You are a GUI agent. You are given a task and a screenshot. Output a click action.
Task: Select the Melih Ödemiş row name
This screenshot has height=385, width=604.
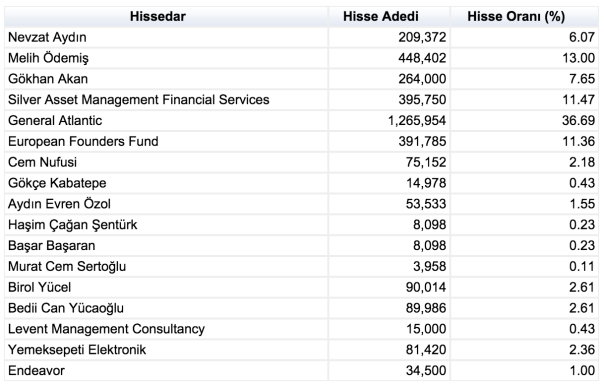pos(166,58)
